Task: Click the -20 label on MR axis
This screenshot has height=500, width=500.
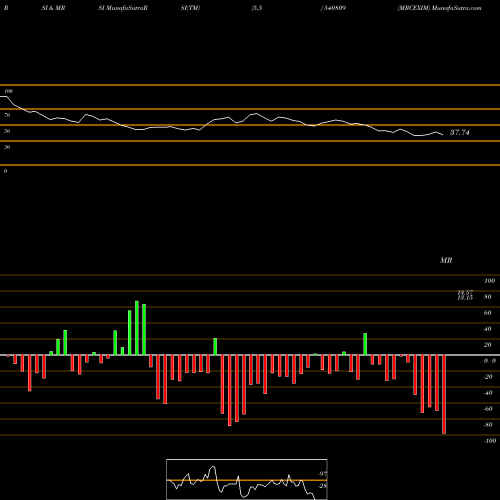Action: 488,377
